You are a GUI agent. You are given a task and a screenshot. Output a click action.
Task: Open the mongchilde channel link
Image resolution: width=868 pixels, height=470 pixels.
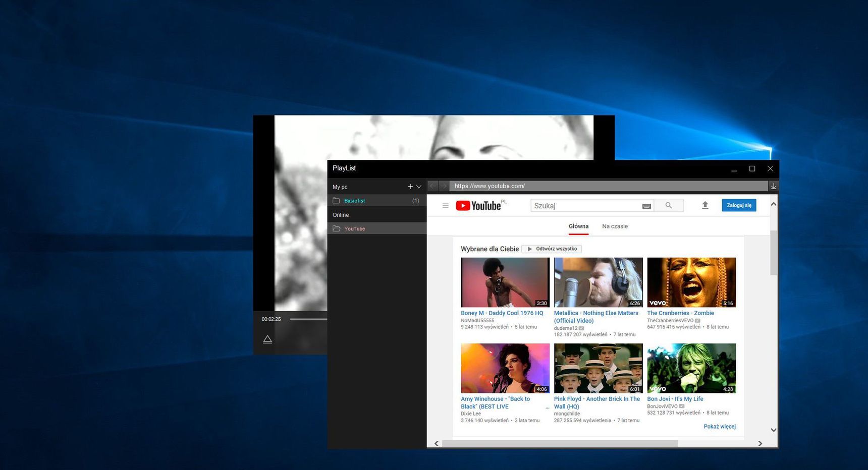coord(567,414)
